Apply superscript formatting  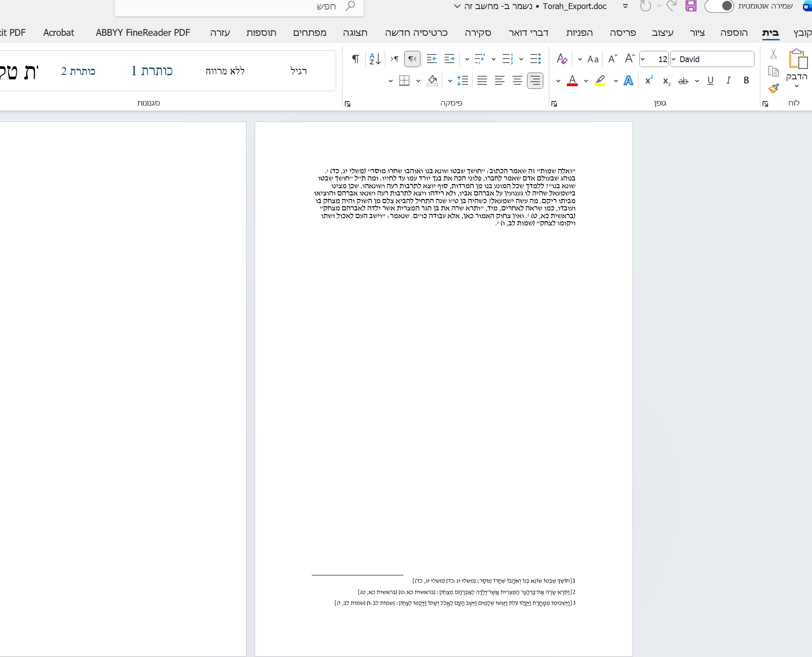pyautogui.click(x=649, y=80)
